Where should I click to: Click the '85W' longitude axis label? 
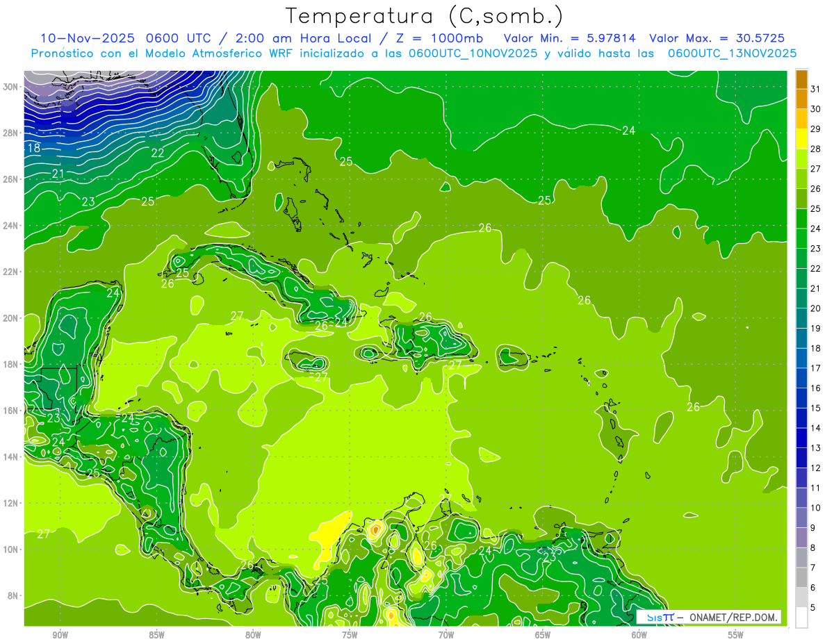coord(156,636)
